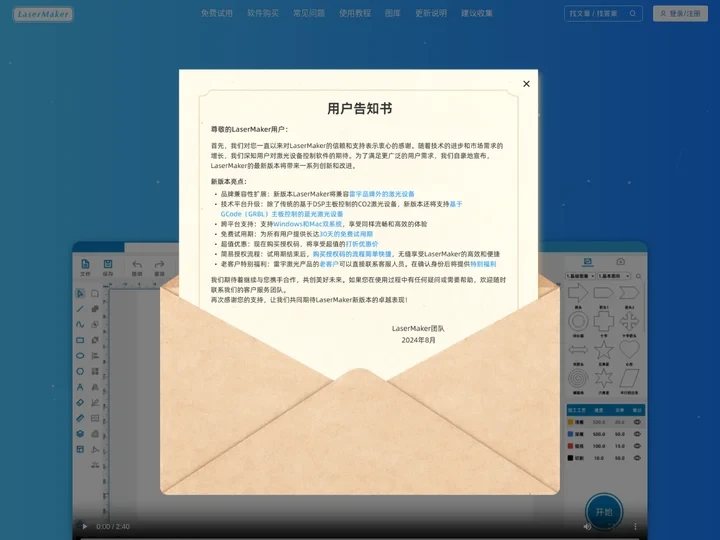Open the 30天的免费试用期 link
The height and width of the screenshot is (540, 720).
(x=346, y=234)
